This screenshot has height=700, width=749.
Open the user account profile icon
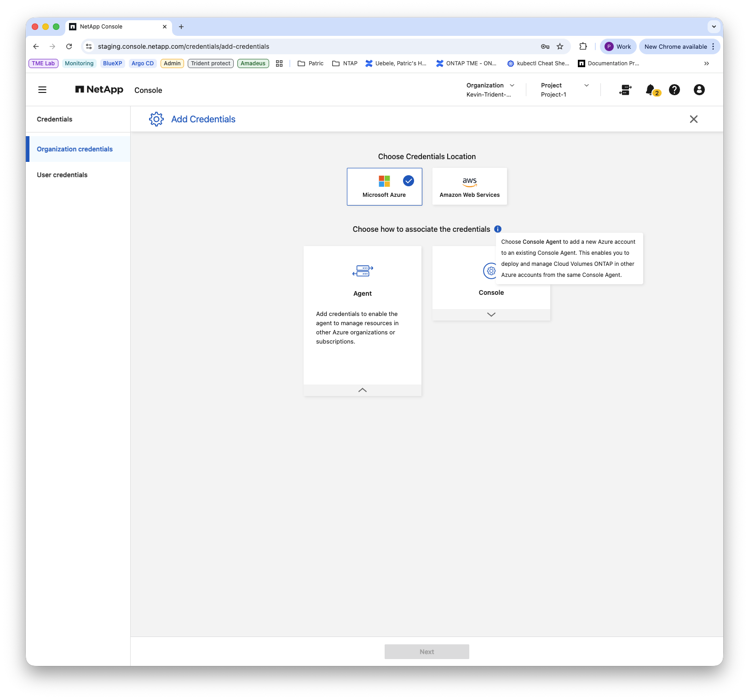coord(699,90)
